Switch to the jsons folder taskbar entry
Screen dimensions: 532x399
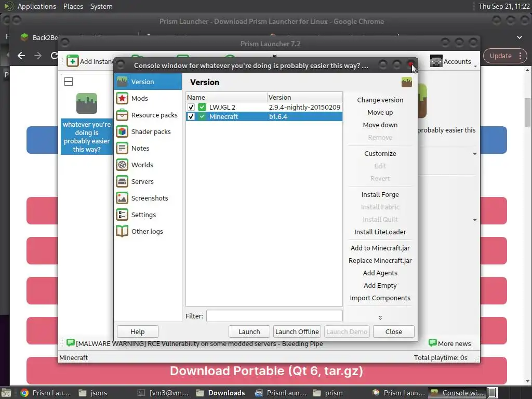[93, 393]
